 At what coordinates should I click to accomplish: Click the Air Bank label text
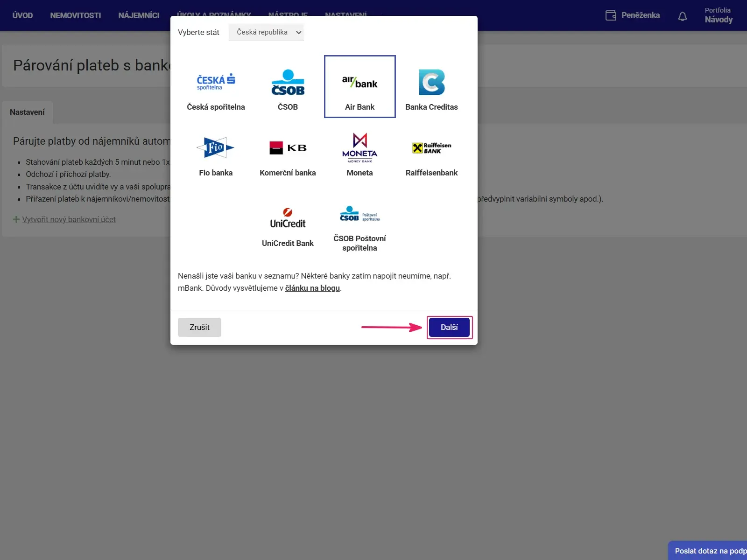coord(359,107)
